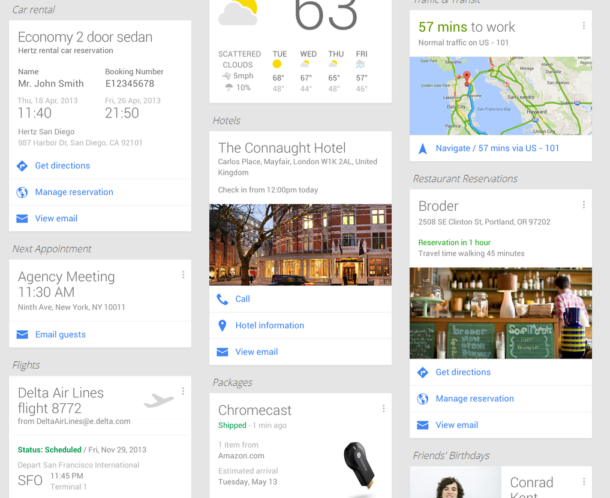Open the Connaught Hotel photo
610x498 pixels.
click(300, 245)
